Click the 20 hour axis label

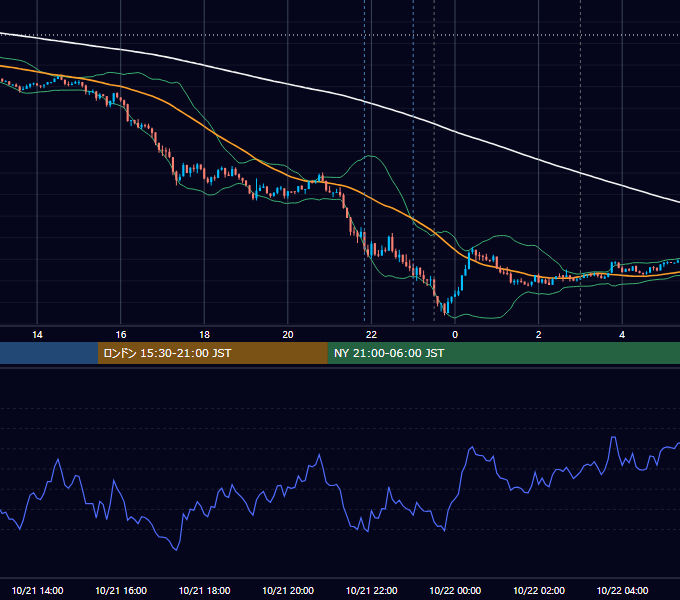(x=288, y=335)
